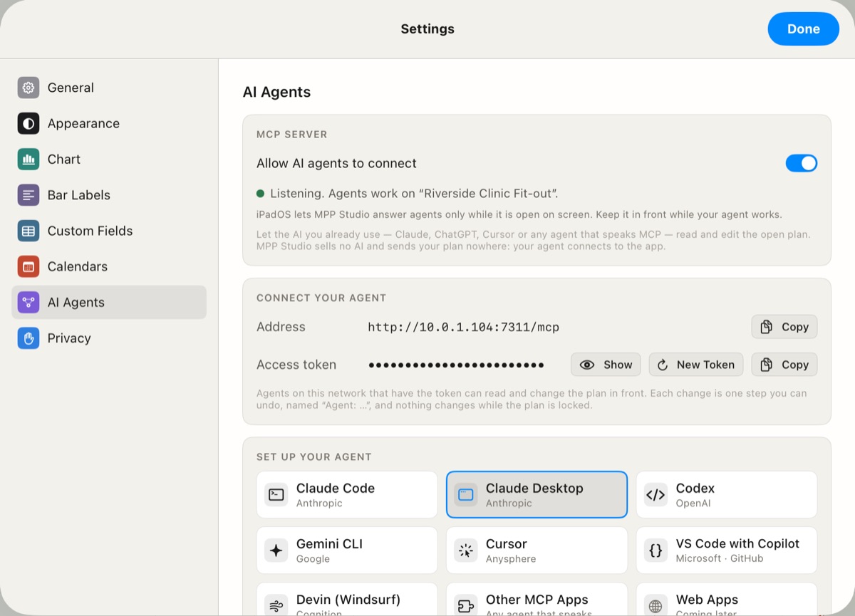Click the Codex code-brackets icon
This screenshot has width=855, height=616.
pos(655,494)
